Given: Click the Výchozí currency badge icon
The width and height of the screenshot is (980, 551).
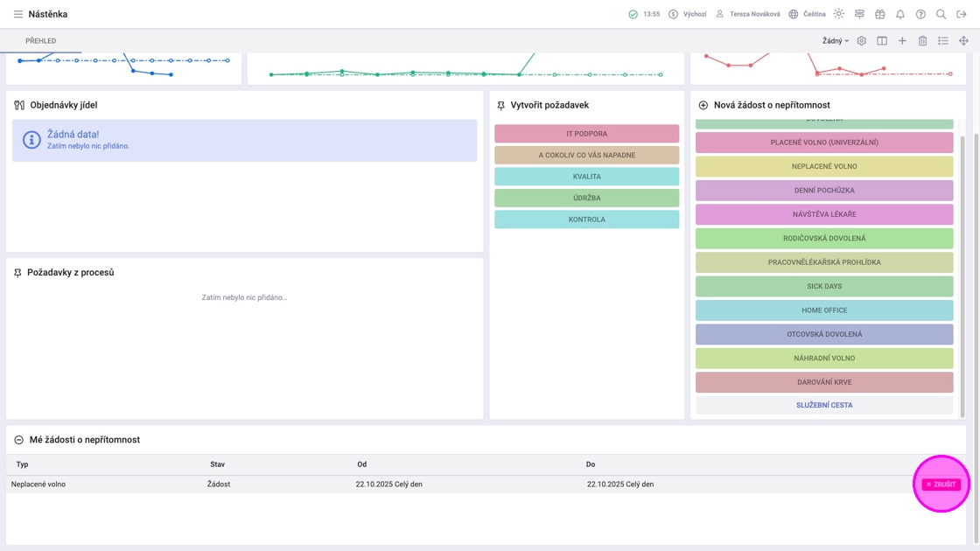Looking at the screenshot, I should click(x=673, y=14).
